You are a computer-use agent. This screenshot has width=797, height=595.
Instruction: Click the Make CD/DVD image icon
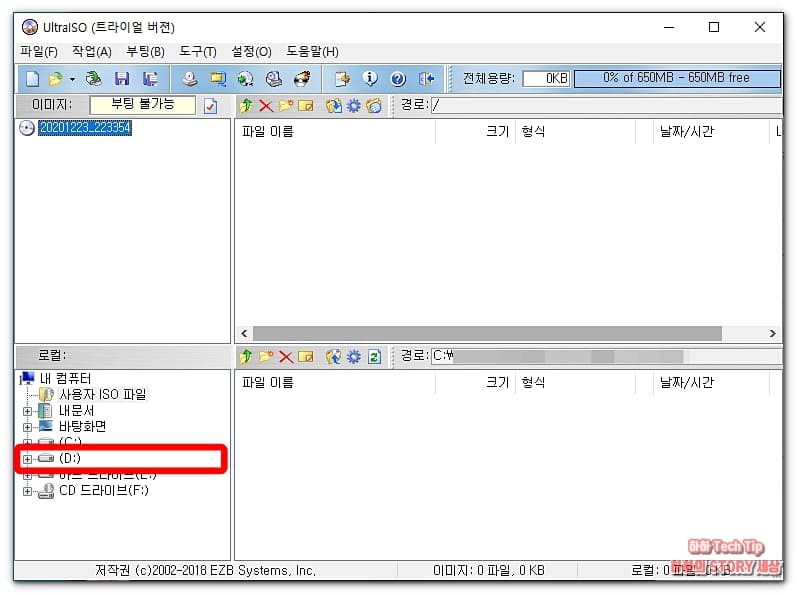[190, 79]
